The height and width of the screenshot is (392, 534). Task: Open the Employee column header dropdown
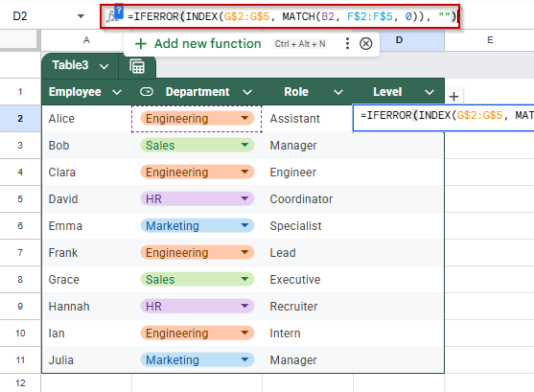tap(117, 92)
